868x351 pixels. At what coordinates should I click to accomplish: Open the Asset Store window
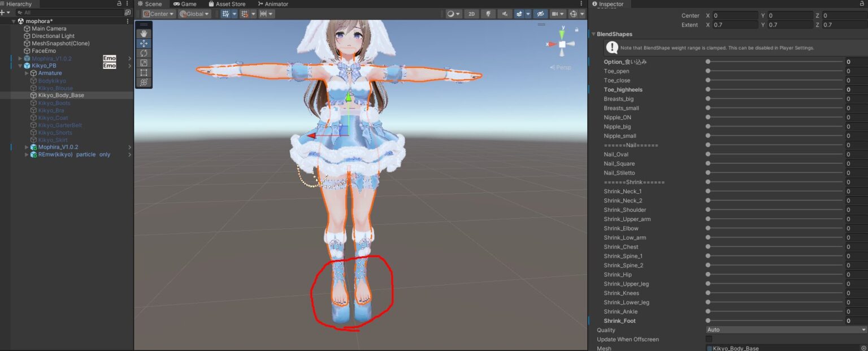pos(227,4)
